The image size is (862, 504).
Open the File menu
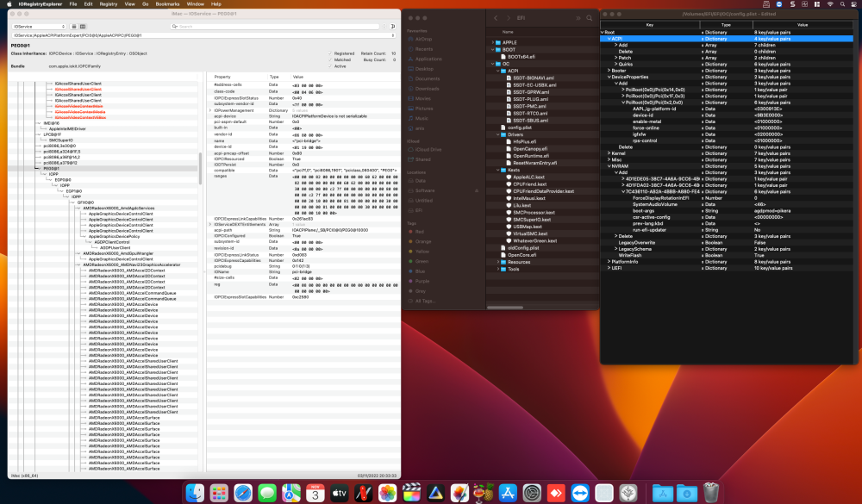(73, 3)
